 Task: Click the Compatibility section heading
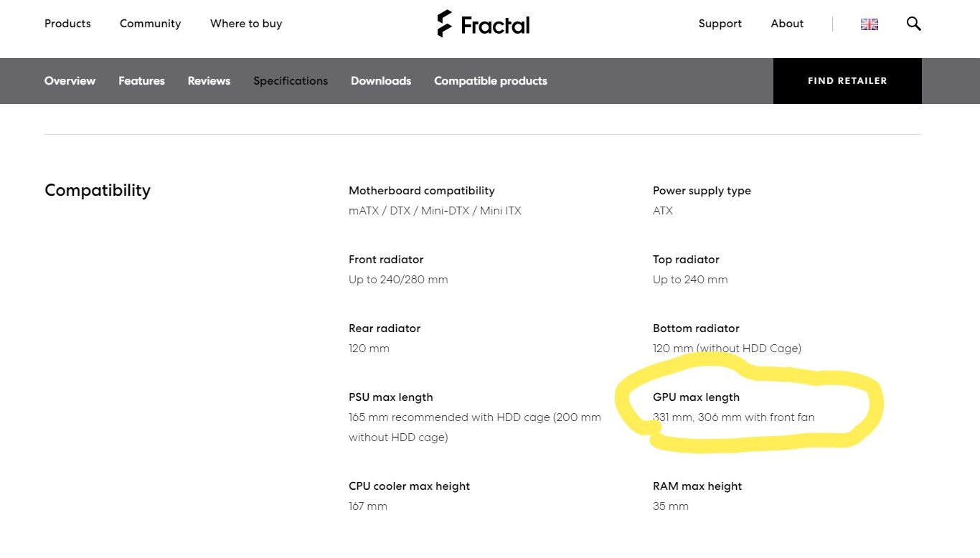point(98,190)
